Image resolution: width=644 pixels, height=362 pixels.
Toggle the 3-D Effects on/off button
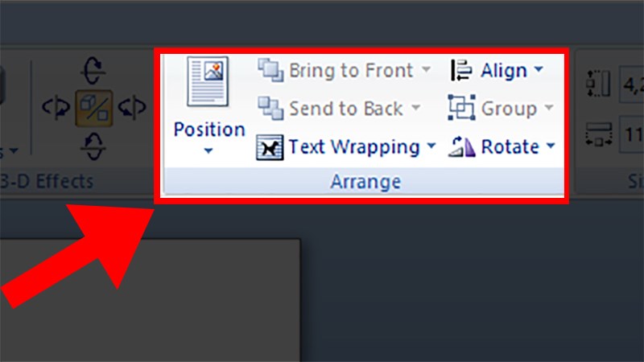[93, 108]
